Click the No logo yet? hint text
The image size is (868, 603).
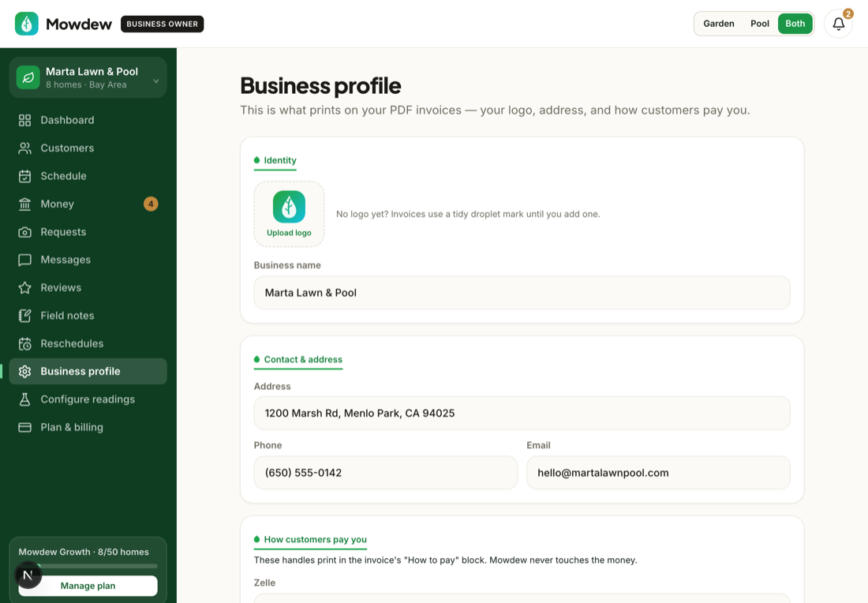468,215
